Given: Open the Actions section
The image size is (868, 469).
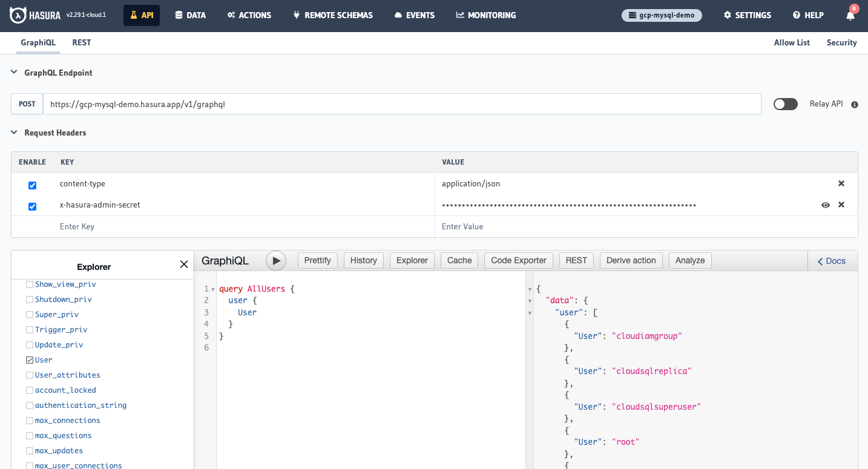Looking at the screenshot, I should pos(249,15).
